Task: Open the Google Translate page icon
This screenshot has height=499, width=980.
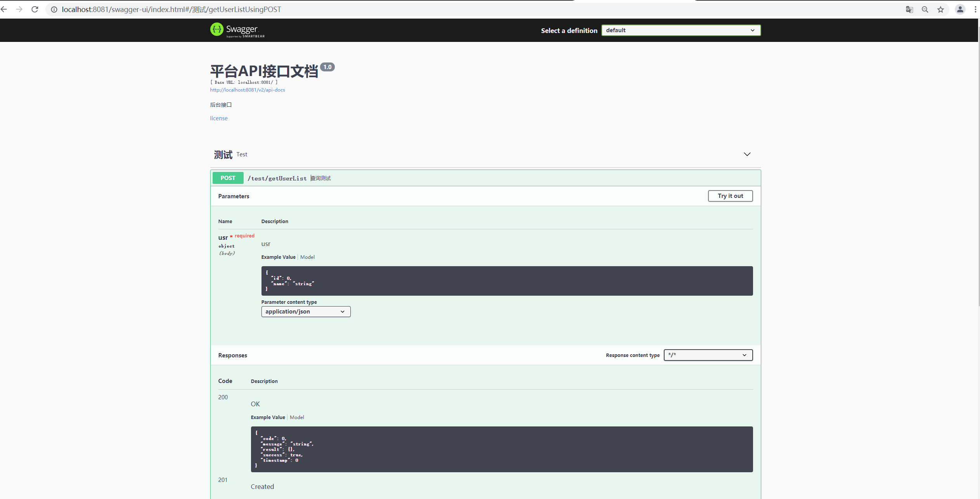Action: (909, 9)
